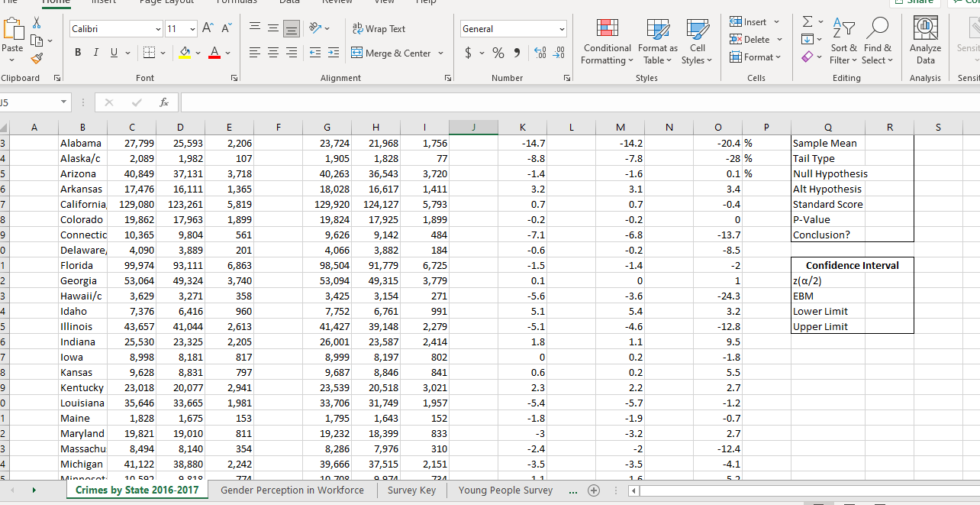Click the Increase Indent icon
This screenshot has width=980, height=505.
(x=334, y=53)
